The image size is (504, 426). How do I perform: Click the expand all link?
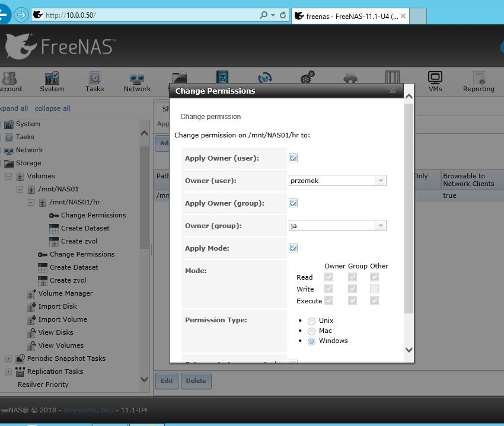pyautogui.click(x=14, y=108)
